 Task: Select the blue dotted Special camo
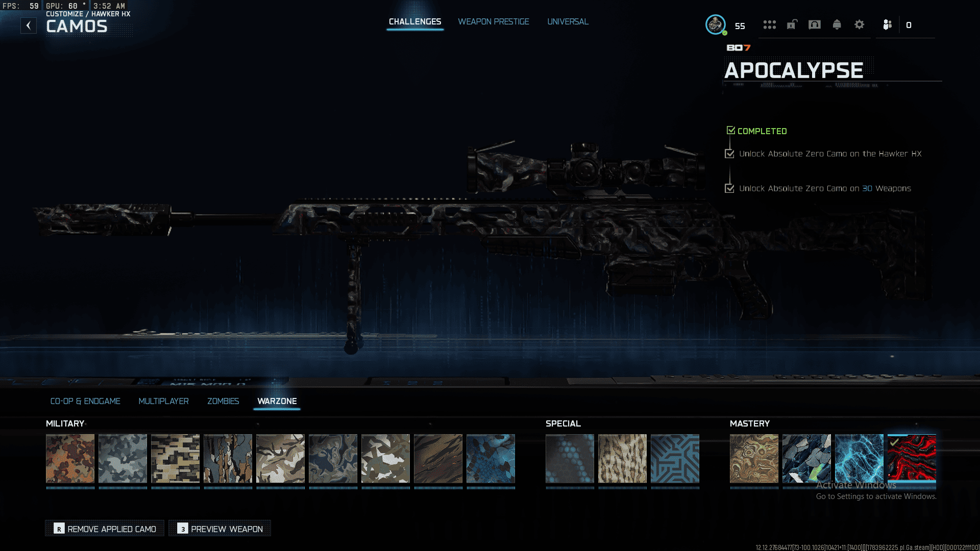click(570, 459)
